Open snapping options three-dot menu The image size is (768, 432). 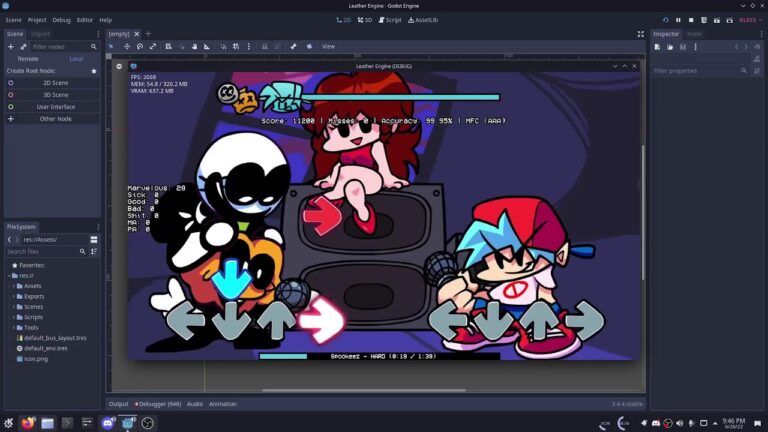point(248,47)
